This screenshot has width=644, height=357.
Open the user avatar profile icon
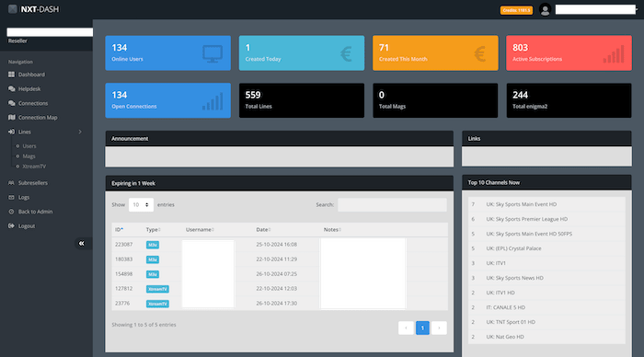545,10
